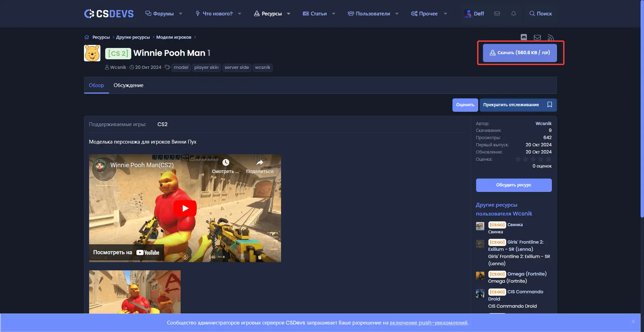Open the Ресурсы navigation item

point(268,14)
